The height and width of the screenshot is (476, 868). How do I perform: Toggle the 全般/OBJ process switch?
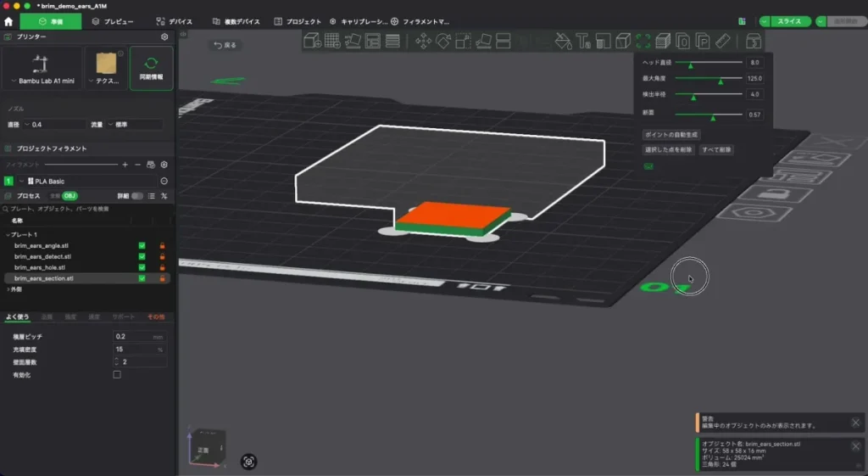click(64, 196)
